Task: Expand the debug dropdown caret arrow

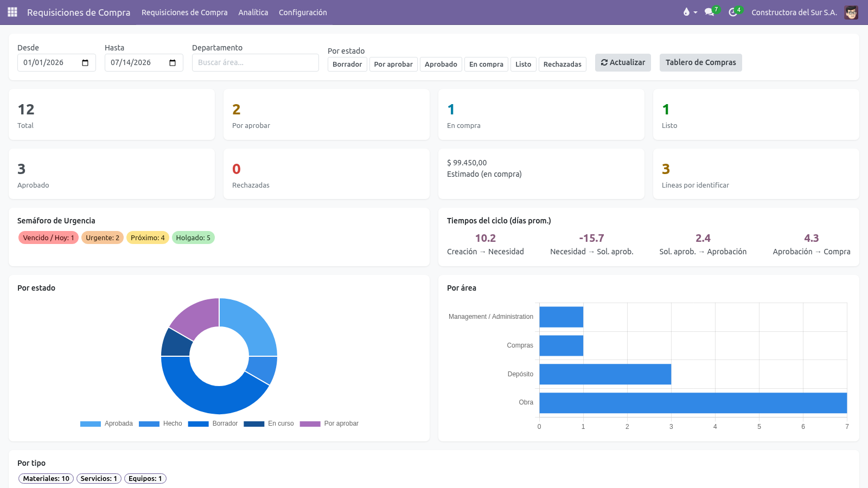Action: 695,12
